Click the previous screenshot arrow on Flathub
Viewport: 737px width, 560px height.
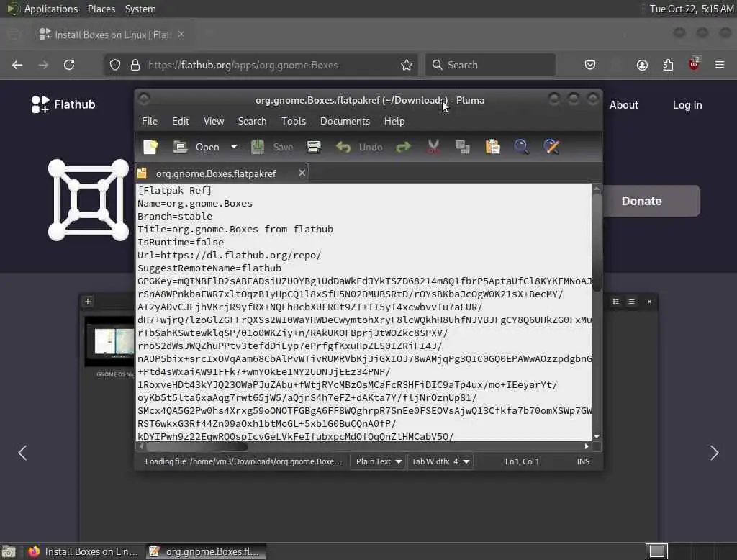pos(22,453)
